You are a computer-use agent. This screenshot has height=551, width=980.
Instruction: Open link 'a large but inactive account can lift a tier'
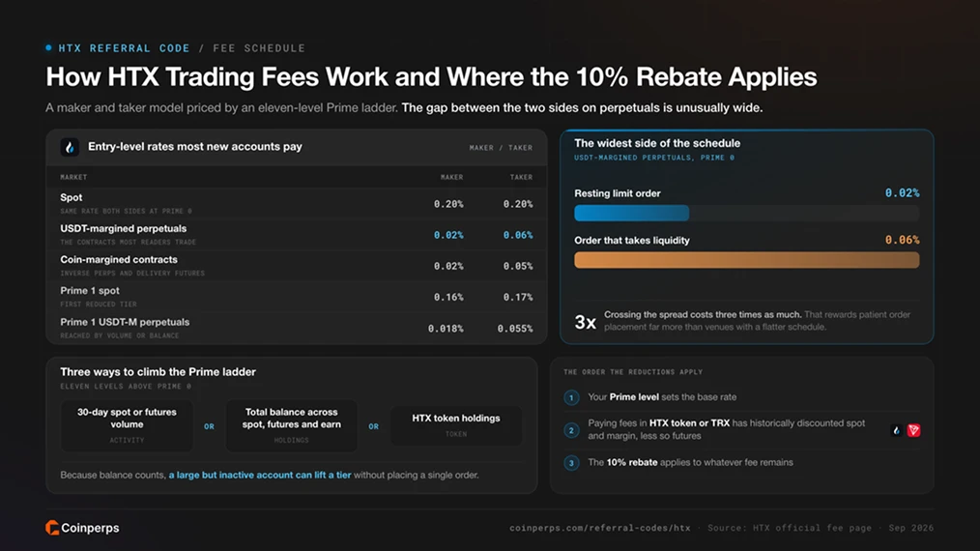[260, 476]
